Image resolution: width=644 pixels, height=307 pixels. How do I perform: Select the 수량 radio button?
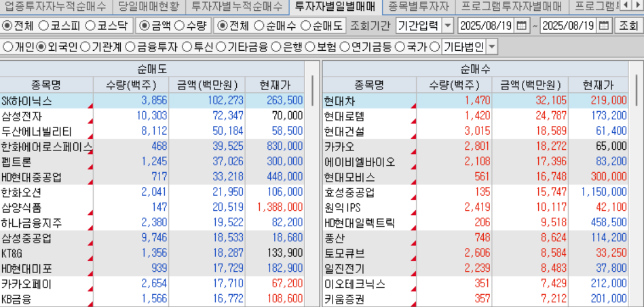(179, 26)
